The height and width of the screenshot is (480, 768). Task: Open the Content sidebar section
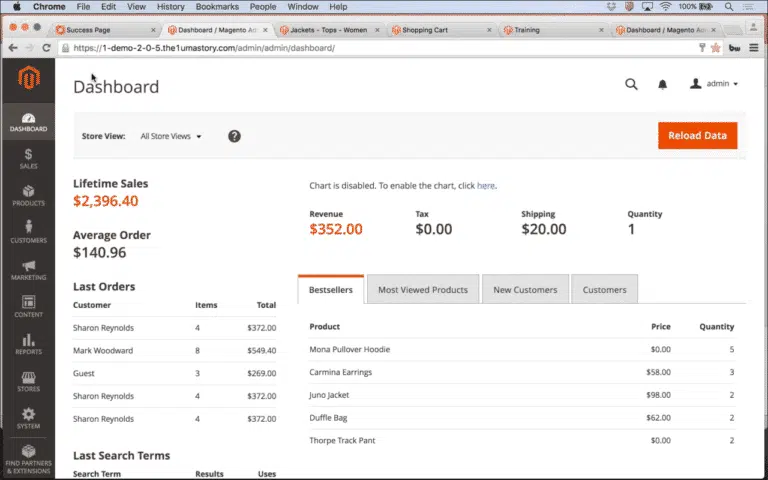point(28,306)
